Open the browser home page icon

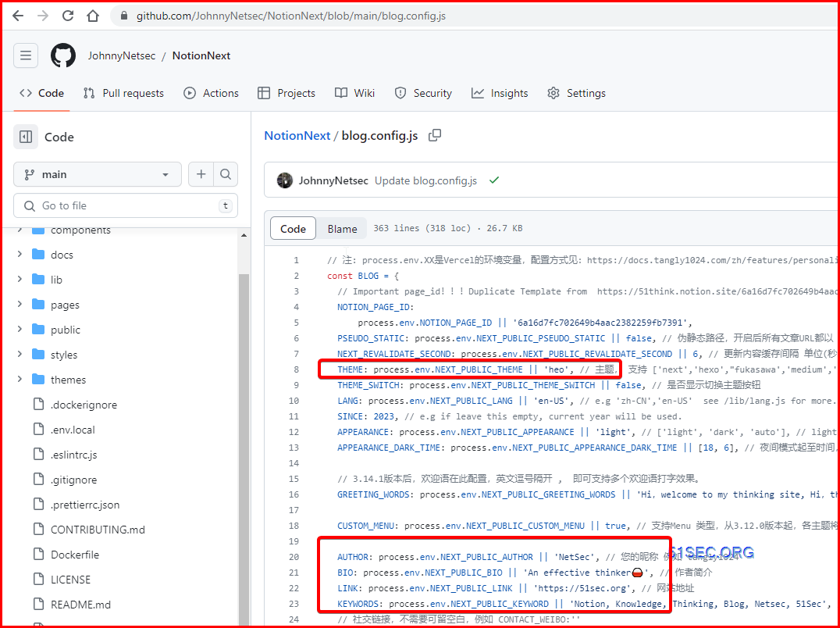[93, 16]
